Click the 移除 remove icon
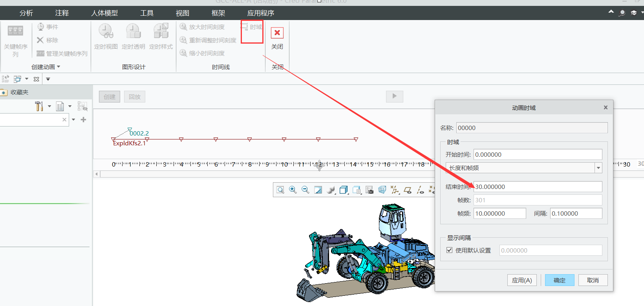 click(40, 40)
